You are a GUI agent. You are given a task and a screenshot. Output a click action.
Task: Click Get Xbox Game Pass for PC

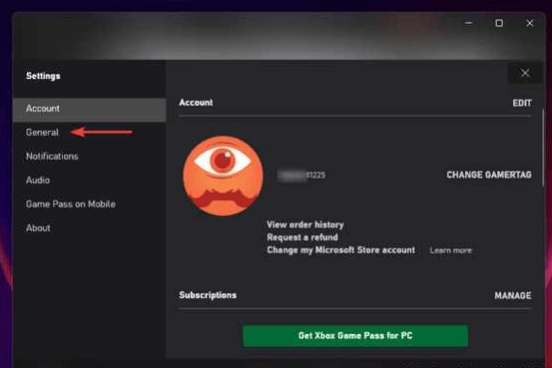(355, 336)
